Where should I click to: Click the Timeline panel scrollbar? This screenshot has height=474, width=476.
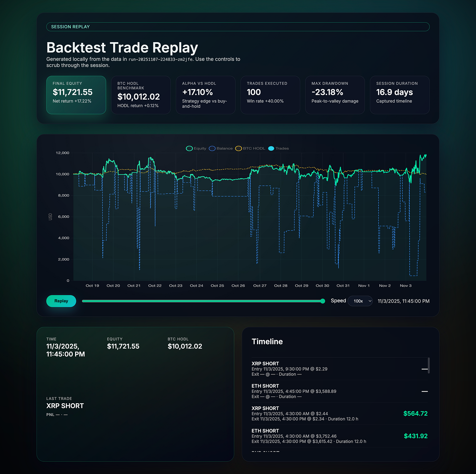click(429, 366)
